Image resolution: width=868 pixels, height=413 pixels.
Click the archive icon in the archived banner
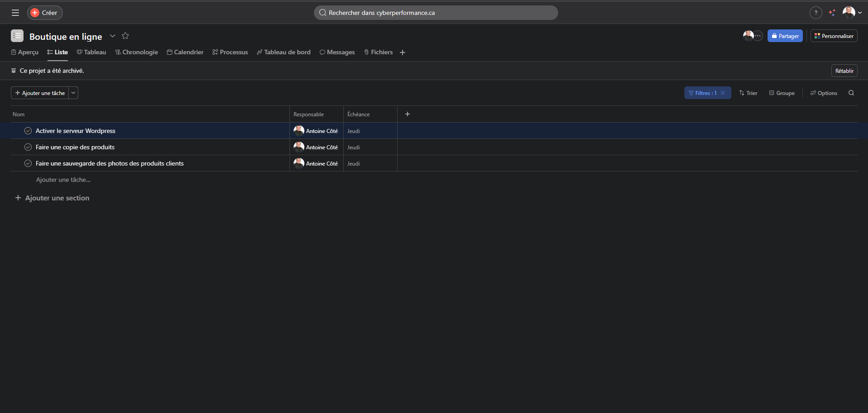point(14,71)
